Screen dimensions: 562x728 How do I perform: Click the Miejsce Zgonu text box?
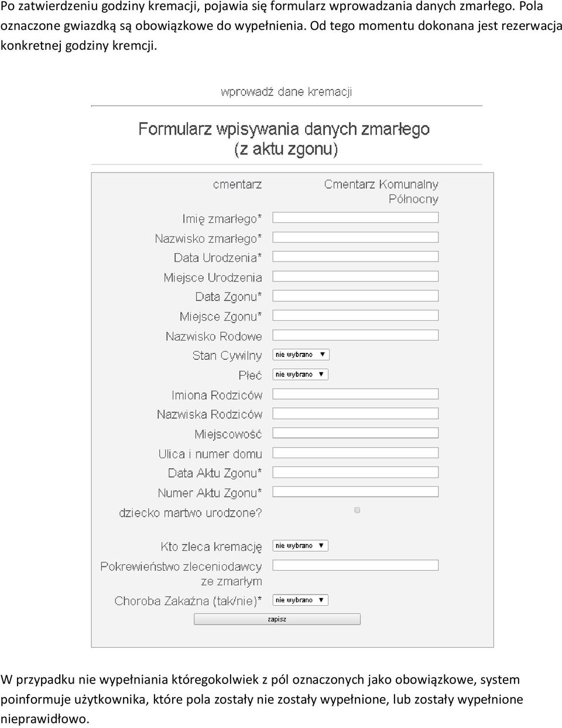pyautogui.click(x=355, y=315)
